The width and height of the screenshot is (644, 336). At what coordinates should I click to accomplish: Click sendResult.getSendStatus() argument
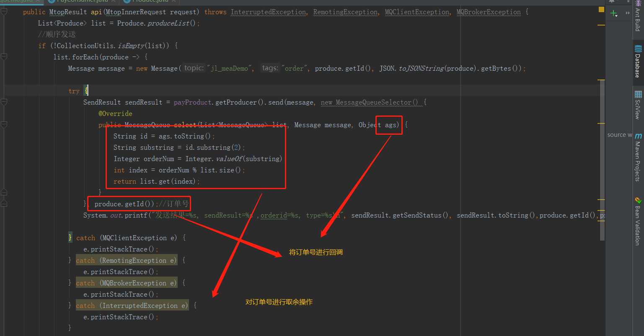pyautogui.click(x=400, y=215)
